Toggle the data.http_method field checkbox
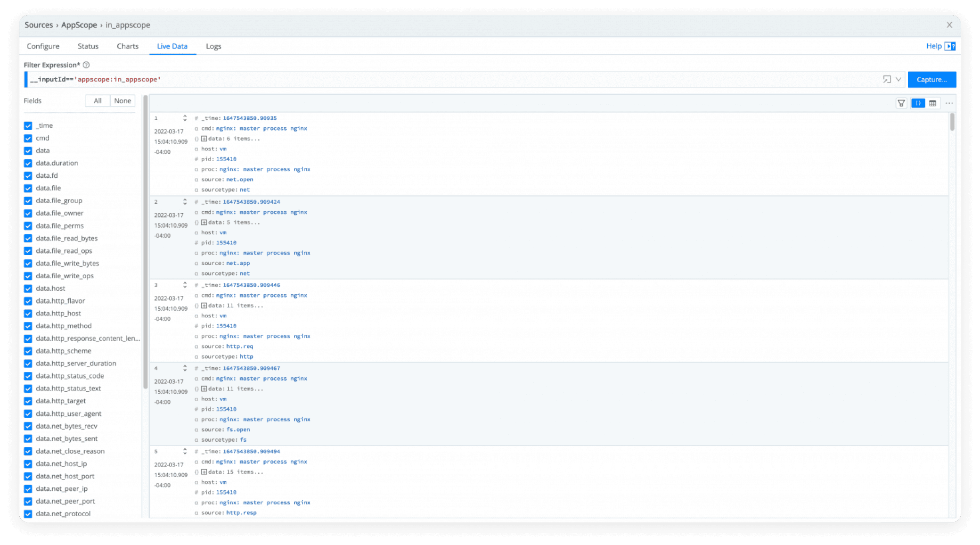This screenshot has height=545, width=980. (x=28, y=326)
